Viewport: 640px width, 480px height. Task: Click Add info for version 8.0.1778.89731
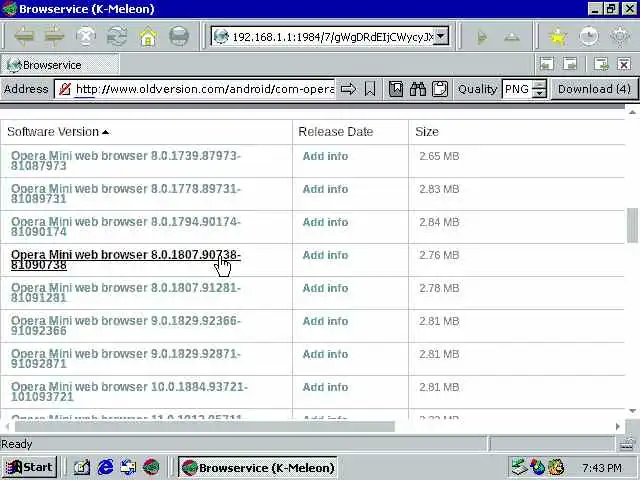pos(325,189)
